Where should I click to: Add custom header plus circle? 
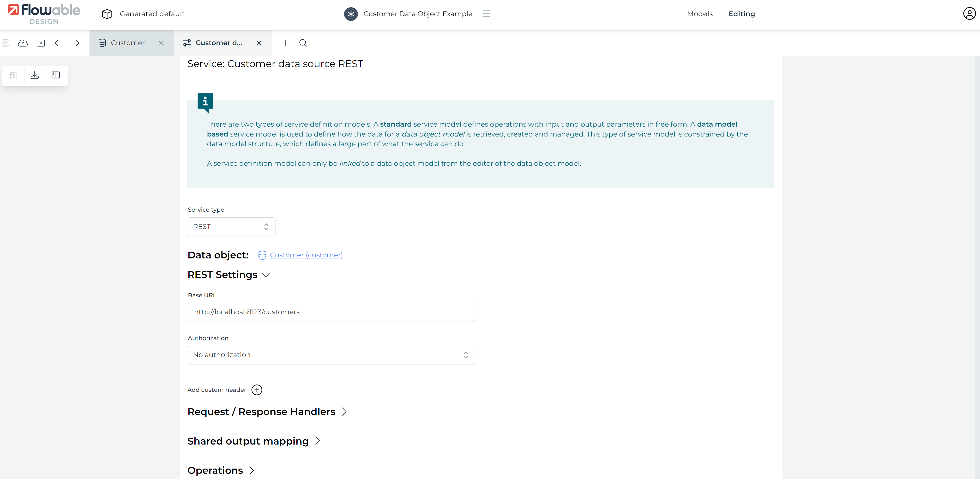click(x=257, y=390)
